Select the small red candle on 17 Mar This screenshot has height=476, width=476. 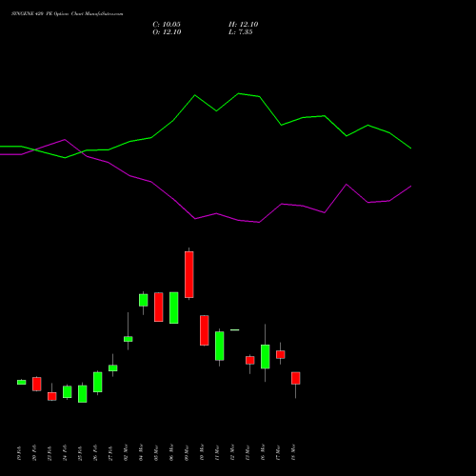[x=281, y=354]
